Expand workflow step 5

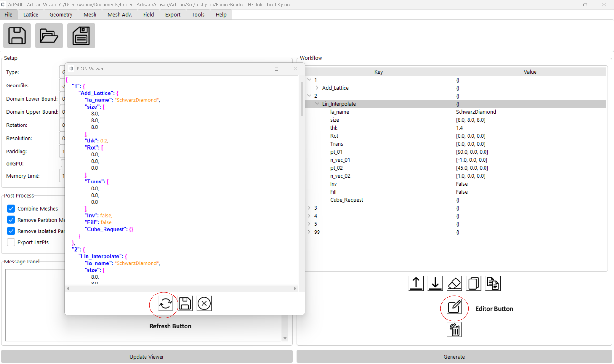point(309,224)
